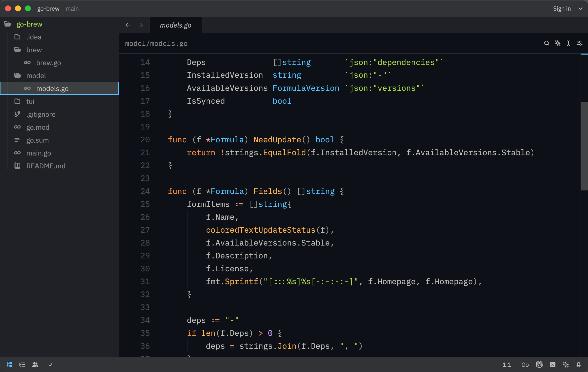Screen dimensions: 588x372
Task: Open the outline panel icon
Action: click(22, 364)
